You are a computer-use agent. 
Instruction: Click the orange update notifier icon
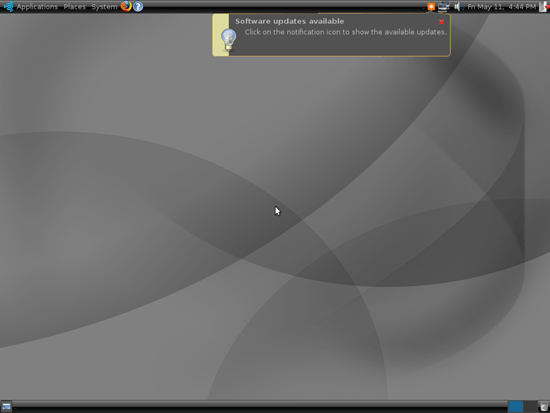point(431,6)
